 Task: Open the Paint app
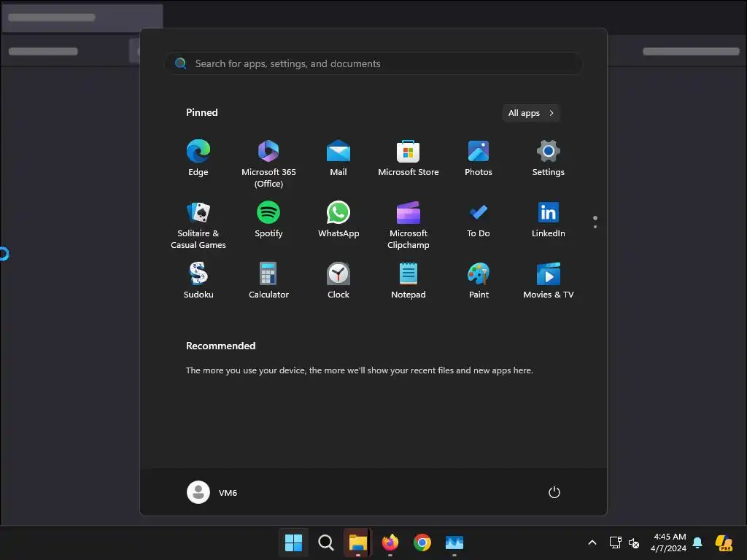[x=479, y=281]
